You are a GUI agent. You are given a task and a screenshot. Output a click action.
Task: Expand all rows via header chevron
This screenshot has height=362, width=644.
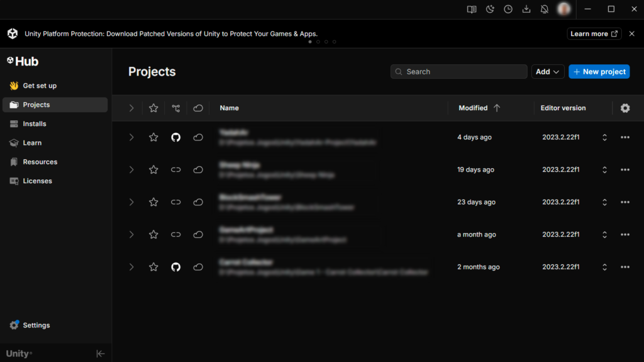[x=131, y=108]
